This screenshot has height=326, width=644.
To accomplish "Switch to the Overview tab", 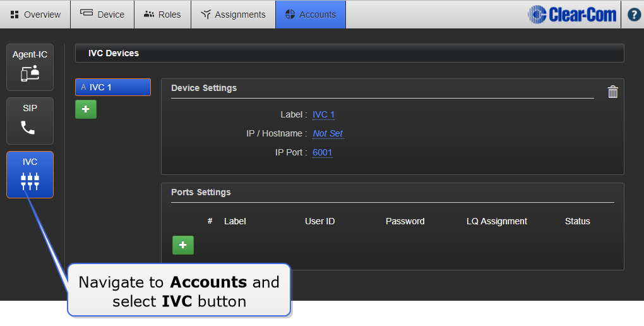I will coord(35,15).
